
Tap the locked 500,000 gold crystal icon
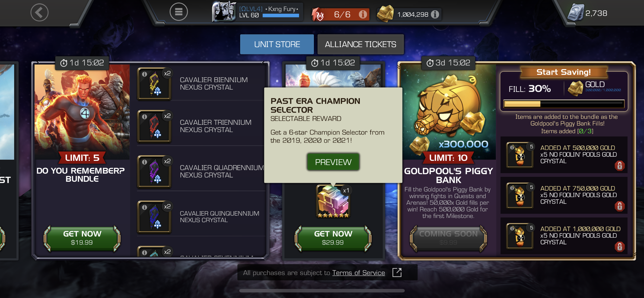[520, 155]
